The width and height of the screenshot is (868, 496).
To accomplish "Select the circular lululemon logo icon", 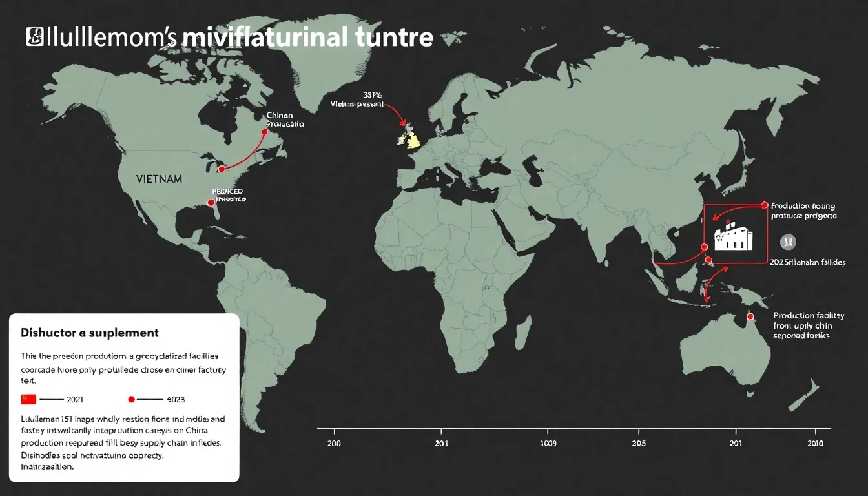I will pyautogui.click(x=787, y=242).
